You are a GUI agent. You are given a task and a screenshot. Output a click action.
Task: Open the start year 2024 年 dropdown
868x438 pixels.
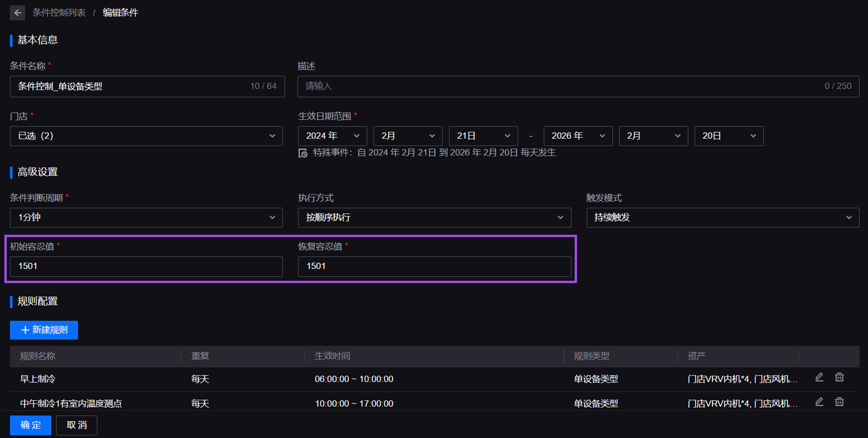332,136
